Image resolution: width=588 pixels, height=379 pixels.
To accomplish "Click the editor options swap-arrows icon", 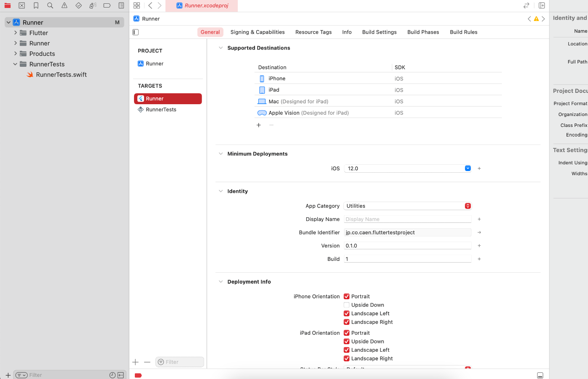I will pyautogui.click(x=526, y=5).
